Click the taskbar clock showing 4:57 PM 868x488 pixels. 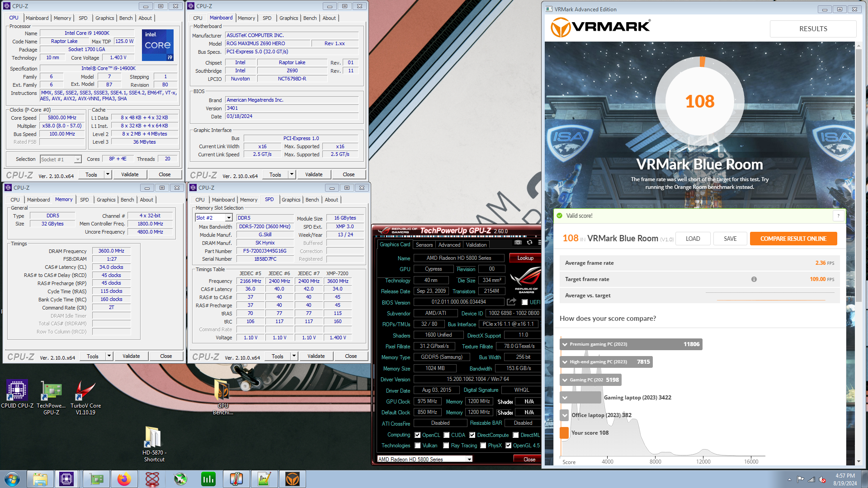pos(845,479)
